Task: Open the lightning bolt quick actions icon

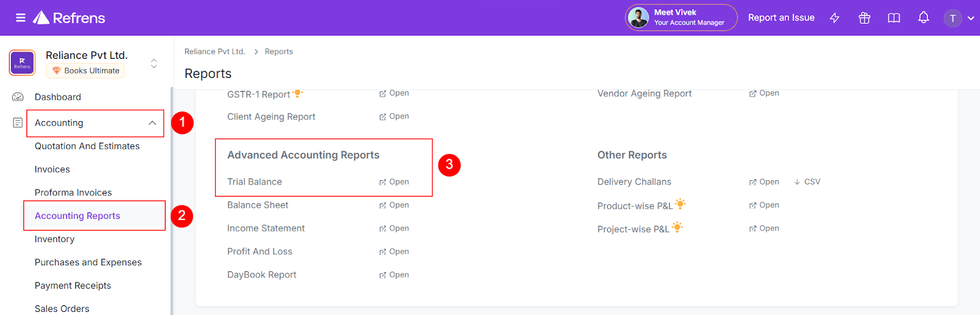Action: click(834, 18)
